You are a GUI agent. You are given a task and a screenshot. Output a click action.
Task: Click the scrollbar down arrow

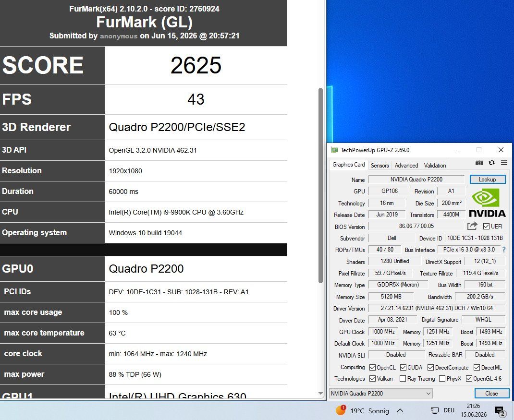(x=320, y=394)
